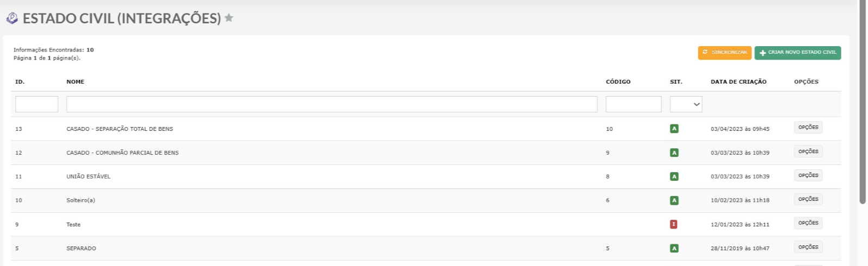868x266 pixels.
Task: Open OPÇÕES menu for UNIÃO ESTÁVEL
Action: (808, 175)
